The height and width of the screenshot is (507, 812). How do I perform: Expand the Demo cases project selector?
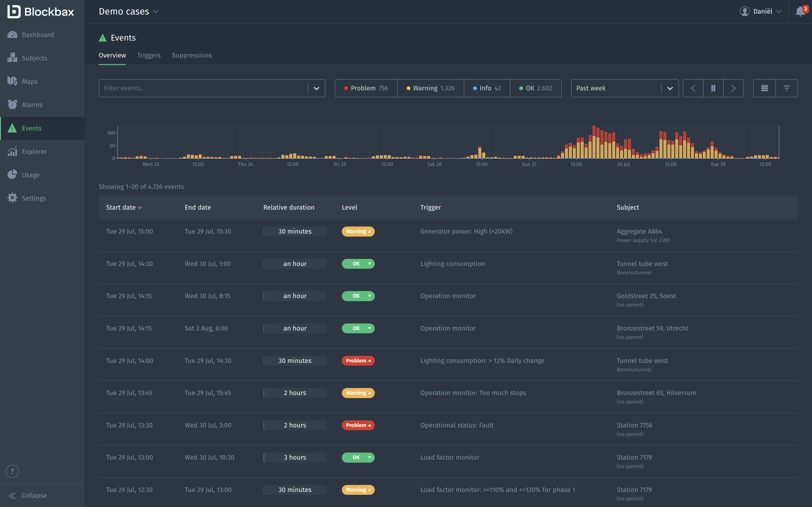tap(128, 11)
